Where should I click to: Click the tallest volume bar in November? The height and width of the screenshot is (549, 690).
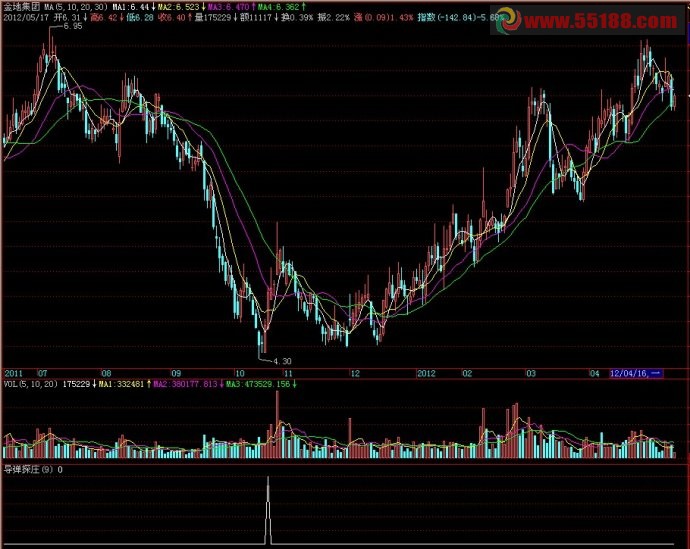click(277, 425)
